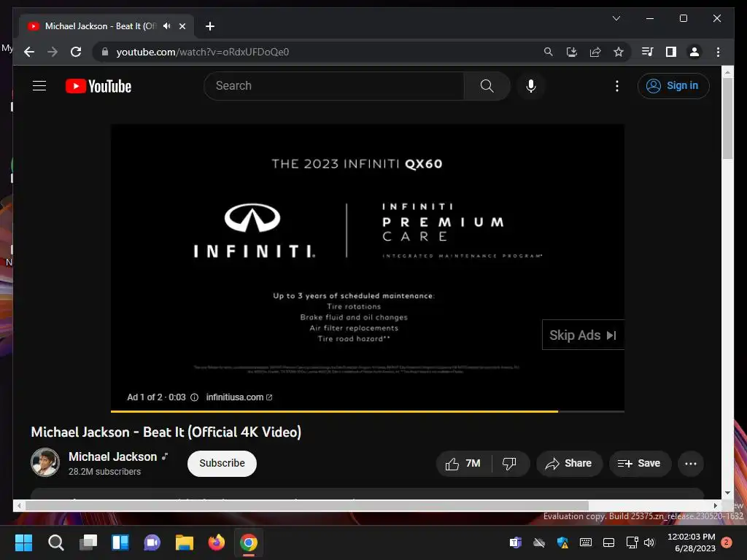747x560 pixels.
Task: View site information lock icon
Action: (105, 52)
